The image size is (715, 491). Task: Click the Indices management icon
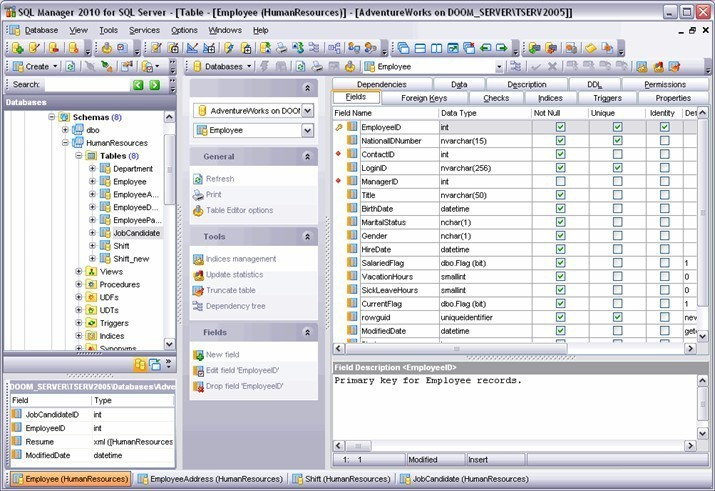pos(198,259)
